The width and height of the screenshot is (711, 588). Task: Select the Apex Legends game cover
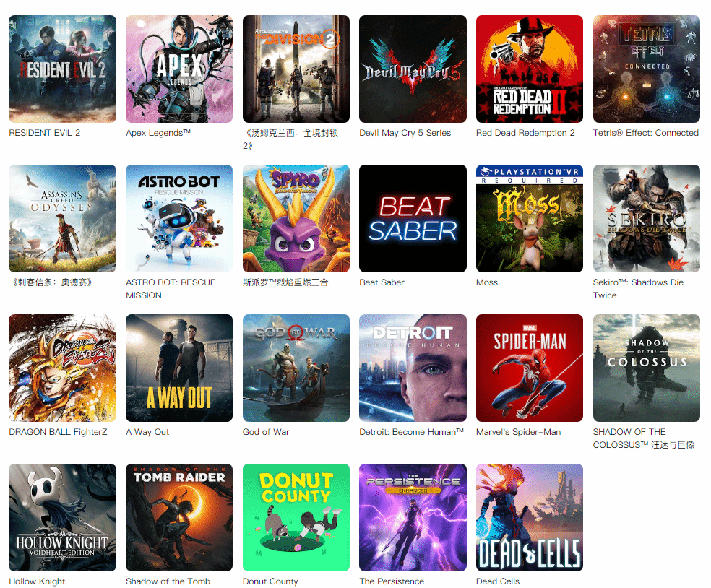click(x=179, y=69)
